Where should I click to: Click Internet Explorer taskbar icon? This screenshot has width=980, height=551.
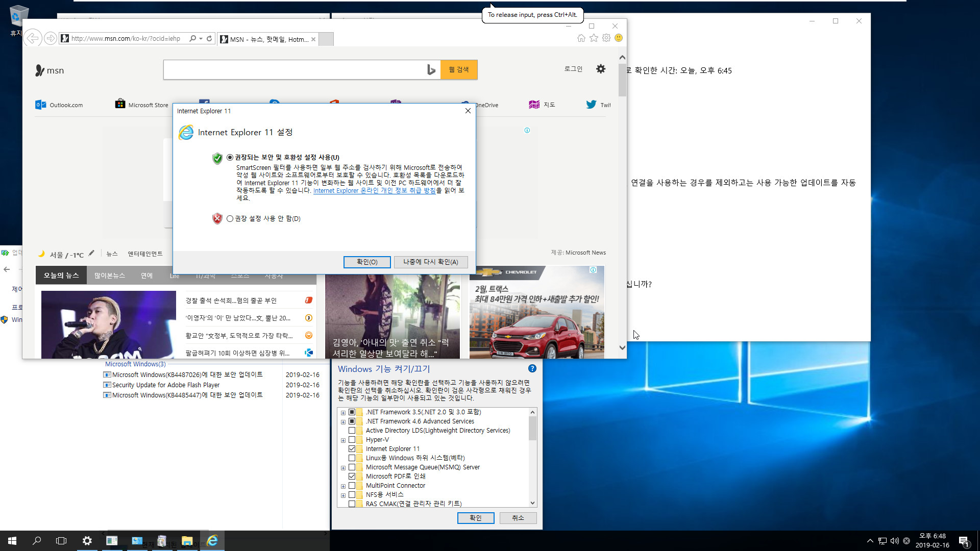tap(212, 541)
